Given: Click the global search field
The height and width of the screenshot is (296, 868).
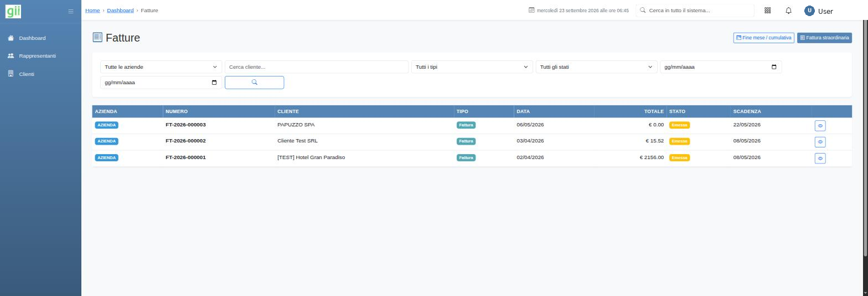Looking at the screenshot, I should [x=695, y=11].
